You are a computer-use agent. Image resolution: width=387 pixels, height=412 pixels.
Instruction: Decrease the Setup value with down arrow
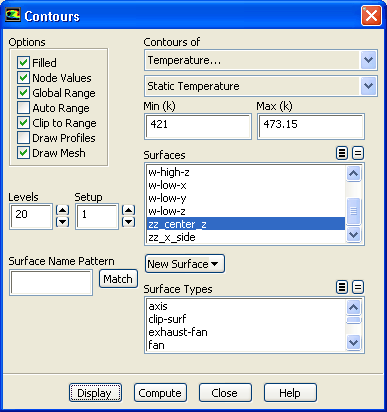tap(128, 222)
